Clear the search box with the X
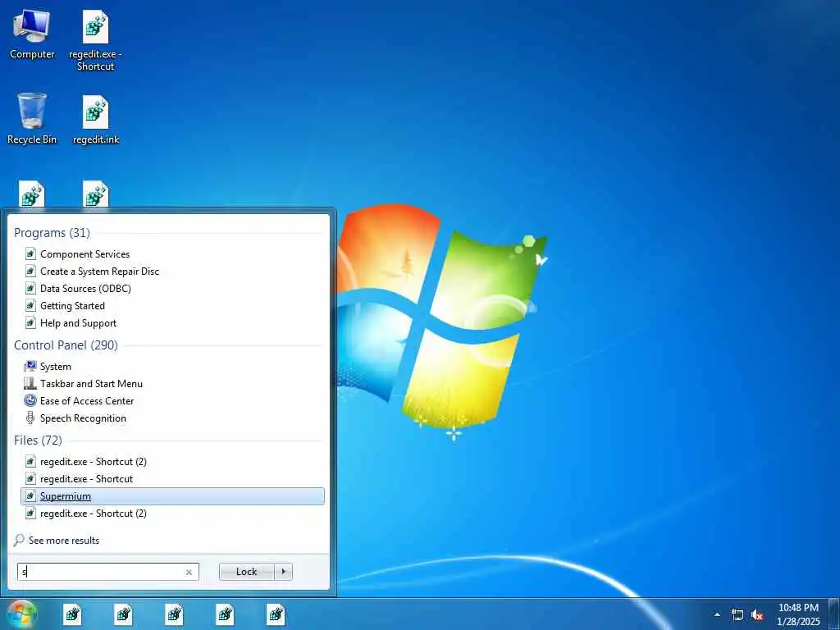The height and width of the screenshot is (630, 840). point(189,572)
